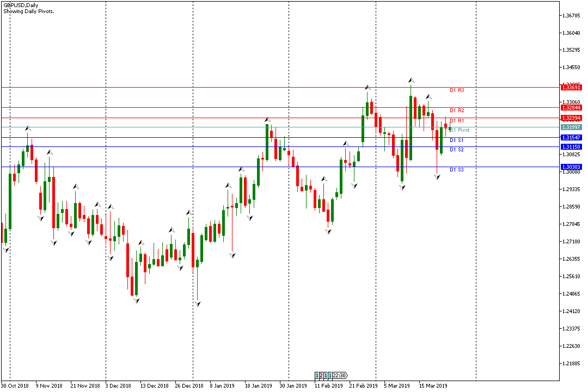Select the D1 S3 support label
This screenshot has height=392, width=588.
tap(456, 170)
